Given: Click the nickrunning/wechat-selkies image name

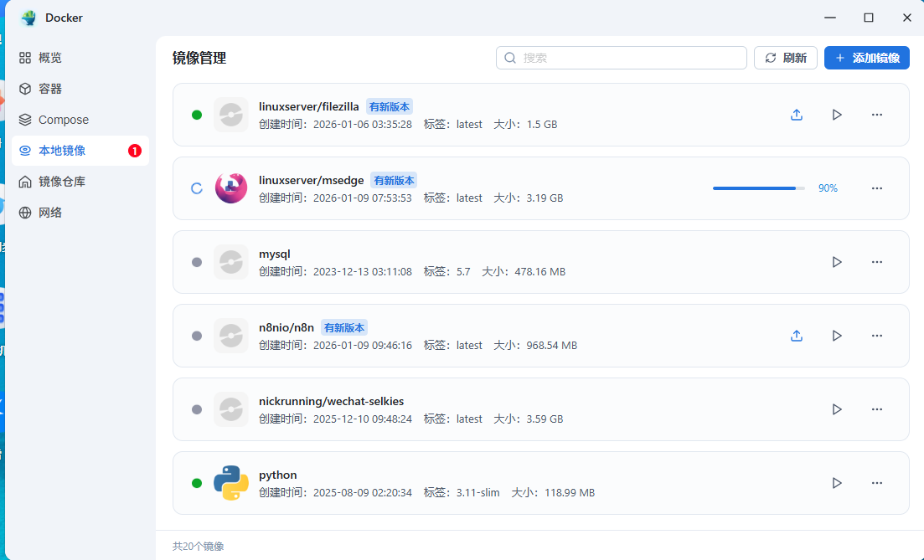Looking at the screenshot, I should (x=331, y=401).
